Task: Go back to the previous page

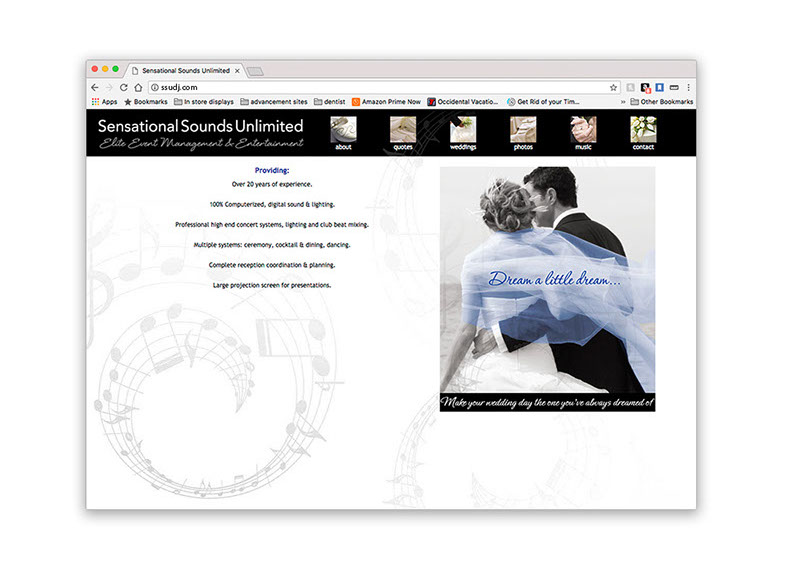Action: 95,87
